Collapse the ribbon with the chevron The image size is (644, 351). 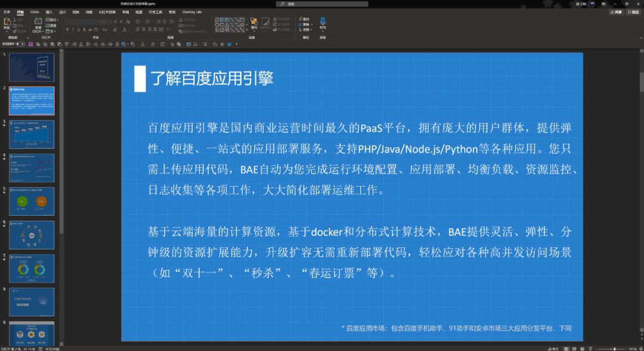tap(641, 38)
